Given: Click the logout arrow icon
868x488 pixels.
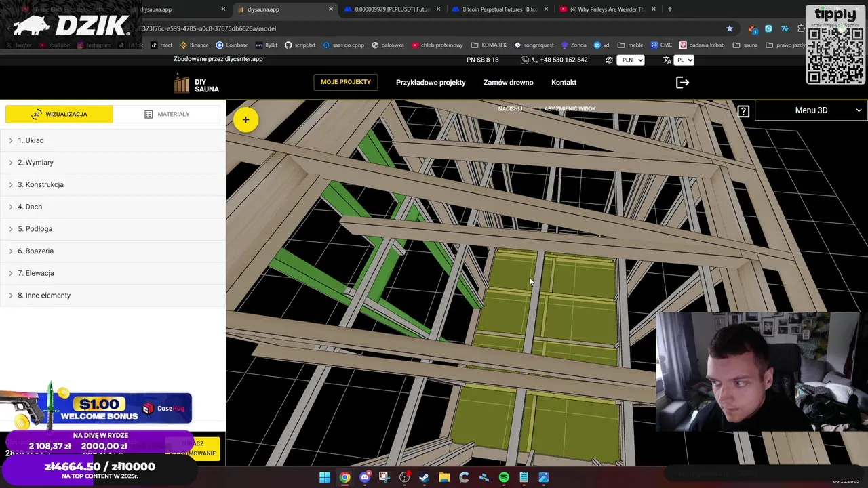Looking at the screenshot, I should click(682, 82).
